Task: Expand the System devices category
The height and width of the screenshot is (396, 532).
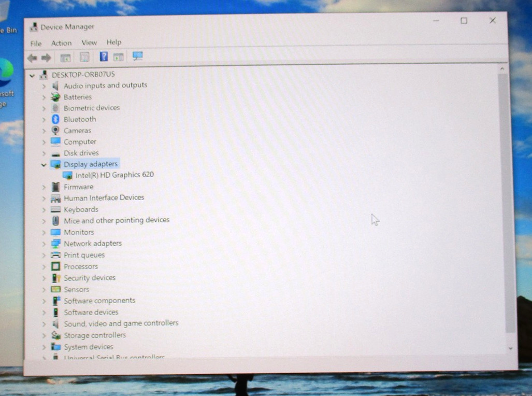Action: (x=44, y=347)
